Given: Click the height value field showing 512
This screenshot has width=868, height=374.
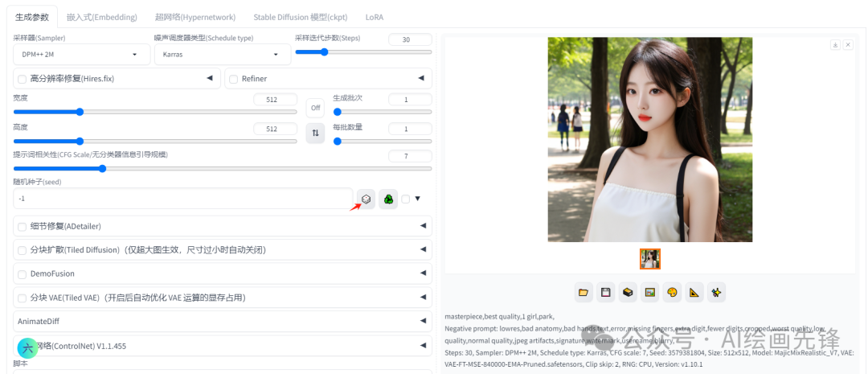Looking at the screenshot, I should [x=275, y=129].
